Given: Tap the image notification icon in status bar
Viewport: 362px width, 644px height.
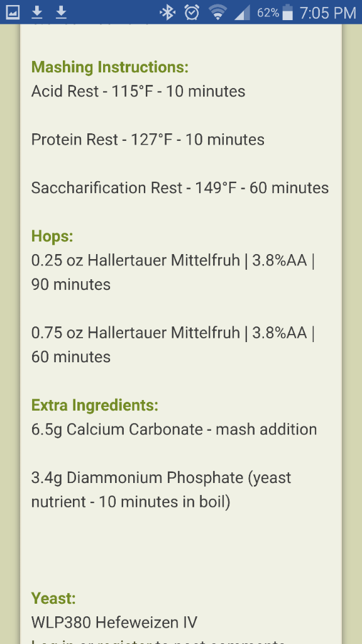Looking at the screenshot, I should pyautogui.click(x=13, y=13).
